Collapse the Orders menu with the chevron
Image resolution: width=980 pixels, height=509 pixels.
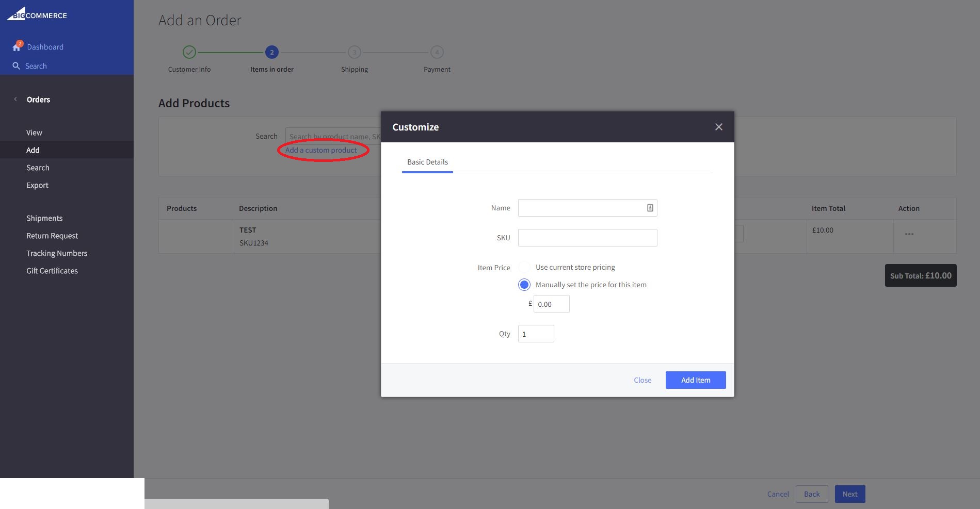pos(14,99)
